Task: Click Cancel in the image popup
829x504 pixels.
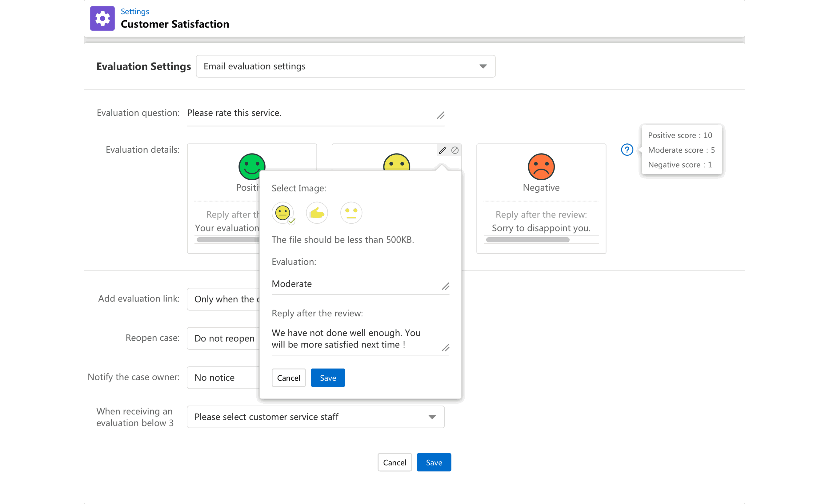Action: [288, 378]
